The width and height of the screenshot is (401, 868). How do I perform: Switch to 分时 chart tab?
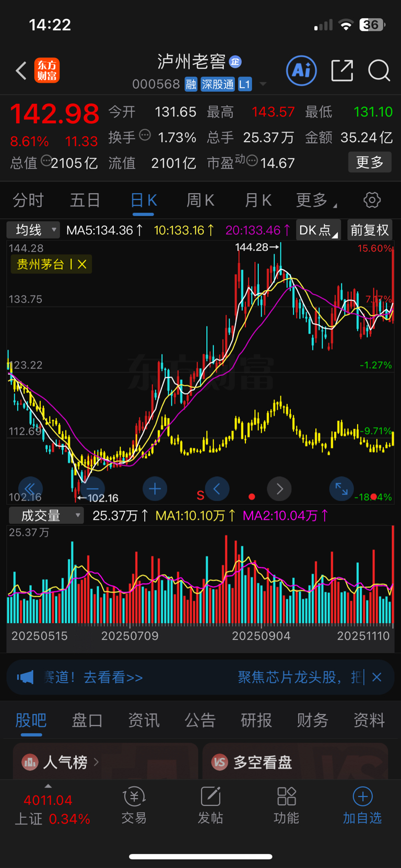coord(28,200)
